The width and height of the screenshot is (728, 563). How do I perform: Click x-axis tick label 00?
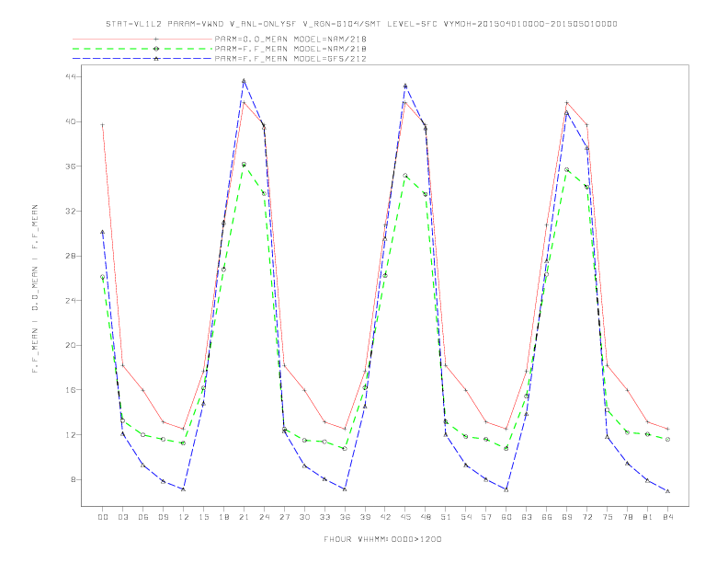tap(103, 517)
